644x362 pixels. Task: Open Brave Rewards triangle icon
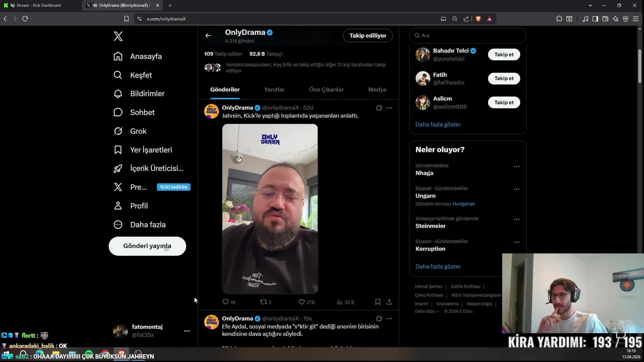point(489,19)
